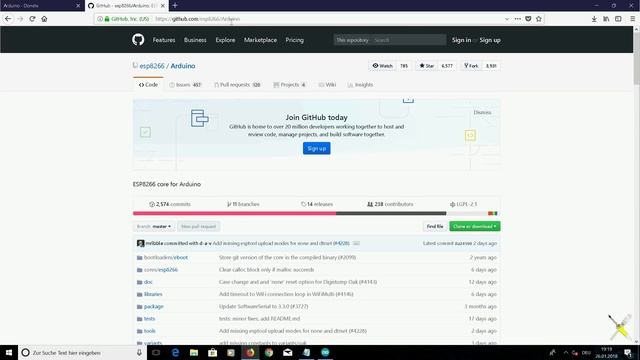Open Features in GitHub header

click(164, 40)
